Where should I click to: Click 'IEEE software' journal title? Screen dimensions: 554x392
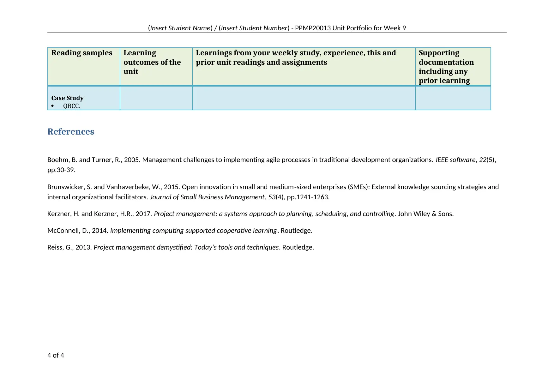point(455,160)
